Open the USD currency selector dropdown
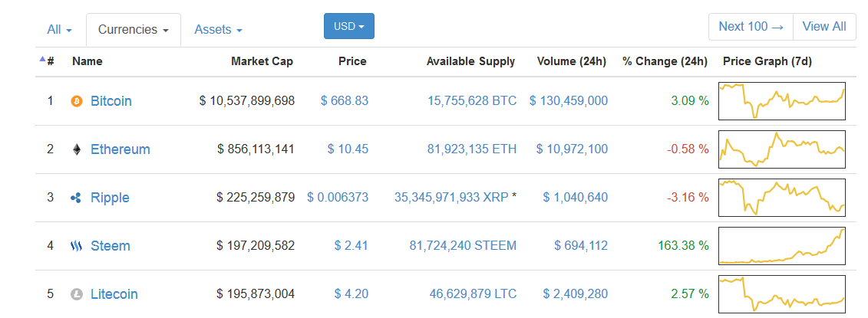This screenshot has height=318, width=868. point(349,26)
